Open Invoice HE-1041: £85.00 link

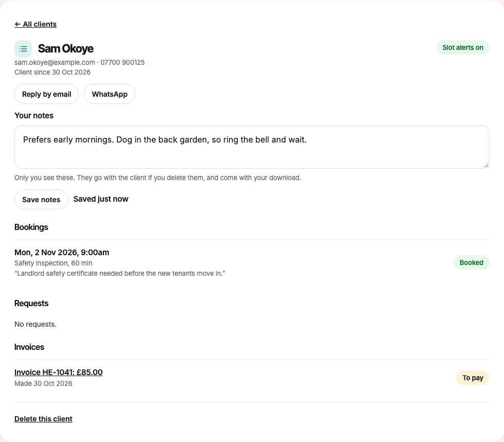pyautogui.click(x=59, y=372)
